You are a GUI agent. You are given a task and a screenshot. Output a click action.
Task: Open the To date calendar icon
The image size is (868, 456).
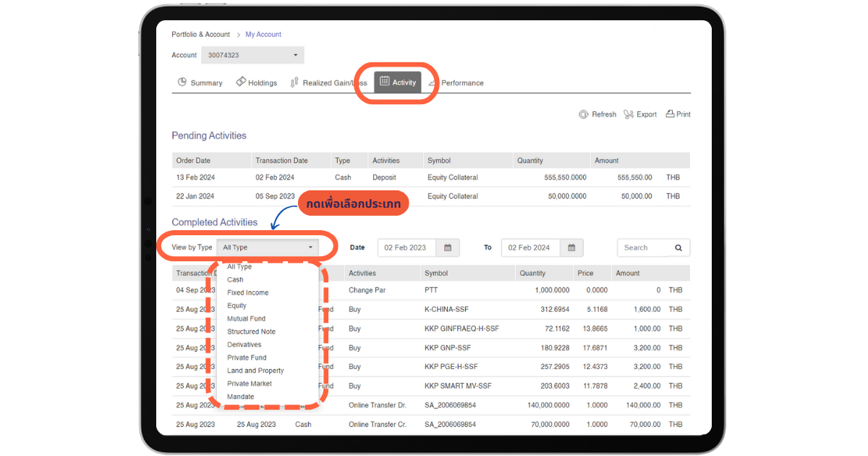[571, 248]
